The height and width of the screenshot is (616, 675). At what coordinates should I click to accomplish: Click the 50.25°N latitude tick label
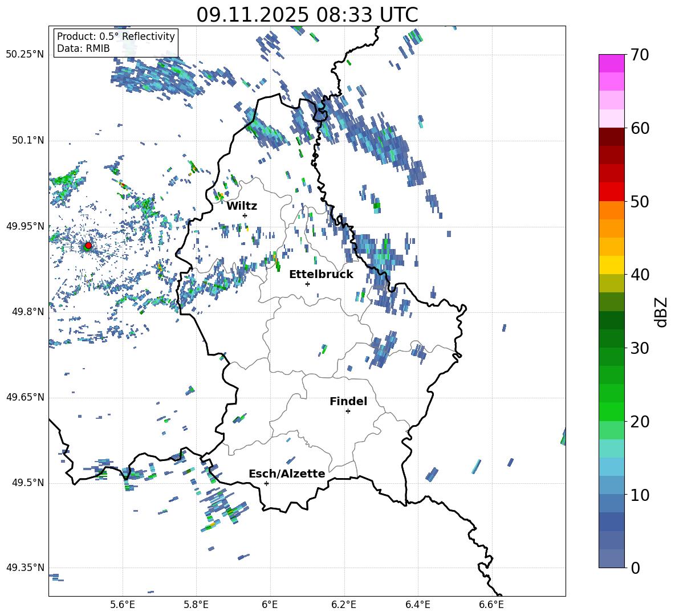click(25, 55)
